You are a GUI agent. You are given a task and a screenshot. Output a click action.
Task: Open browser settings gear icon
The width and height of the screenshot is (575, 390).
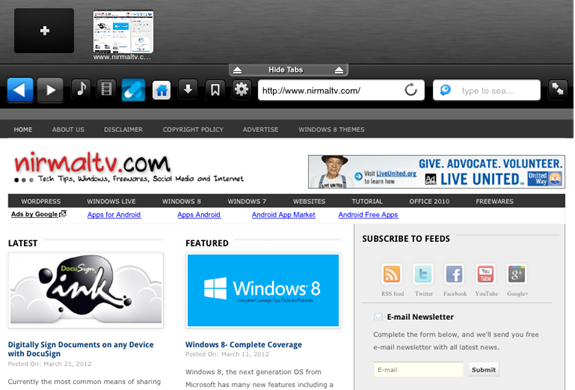(x=241, y=89)
